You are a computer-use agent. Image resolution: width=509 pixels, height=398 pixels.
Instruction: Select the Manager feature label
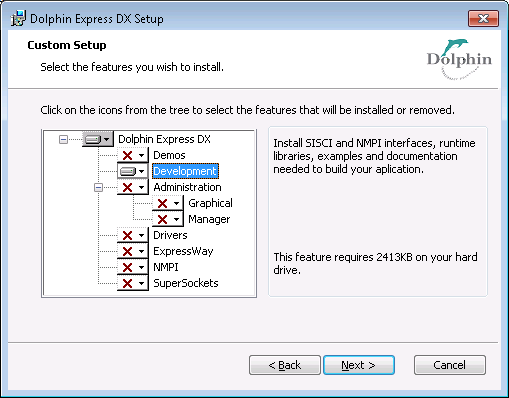click(209, 219)
